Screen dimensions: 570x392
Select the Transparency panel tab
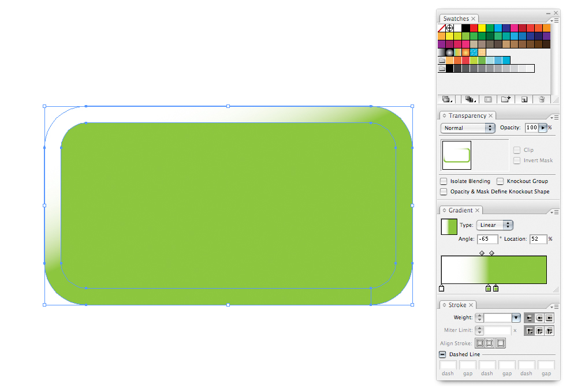point(467,115)
